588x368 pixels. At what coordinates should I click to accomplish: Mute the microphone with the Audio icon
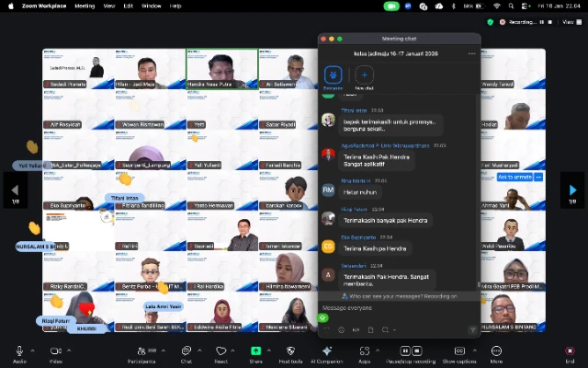click(19, 351)
